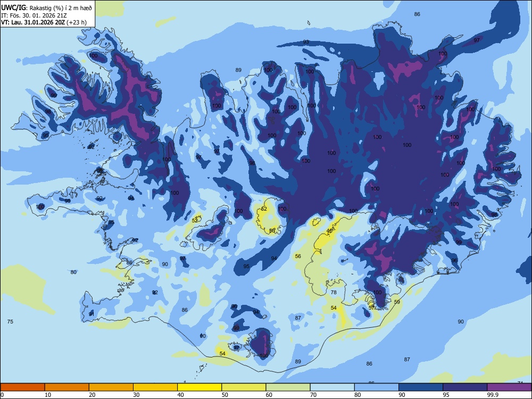Screen dimensions: 532x399
Task: Click the dark orange 0–10 legend swatch
Action: click(x=22, y=387)
